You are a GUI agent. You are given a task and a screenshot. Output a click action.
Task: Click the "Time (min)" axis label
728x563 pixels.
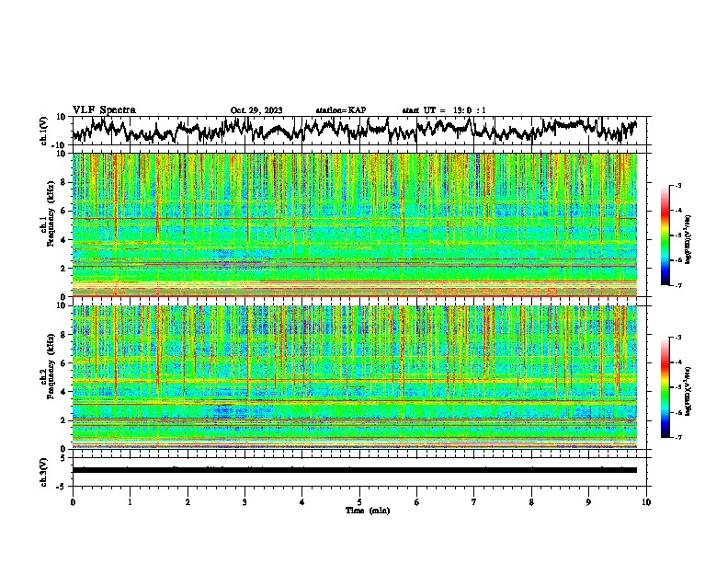[x=368, y=511]
